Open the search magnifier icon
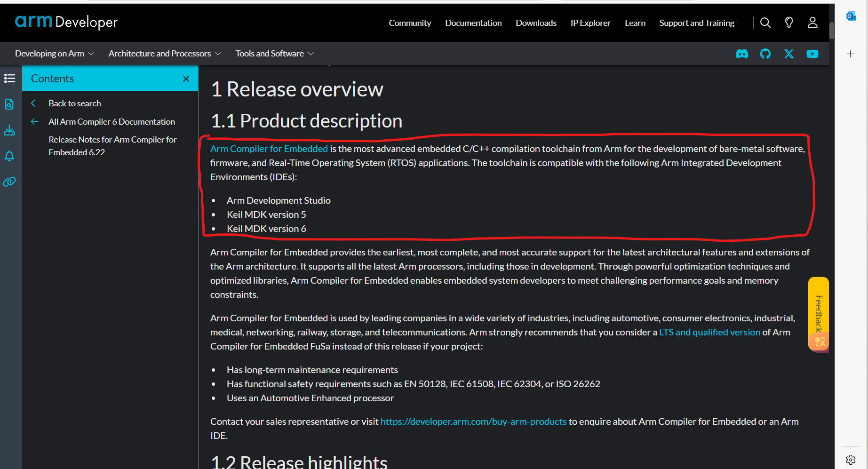Image resolution: width=868 pixels, height=469 pixels. pyautogui.click(x=765, y=23)
